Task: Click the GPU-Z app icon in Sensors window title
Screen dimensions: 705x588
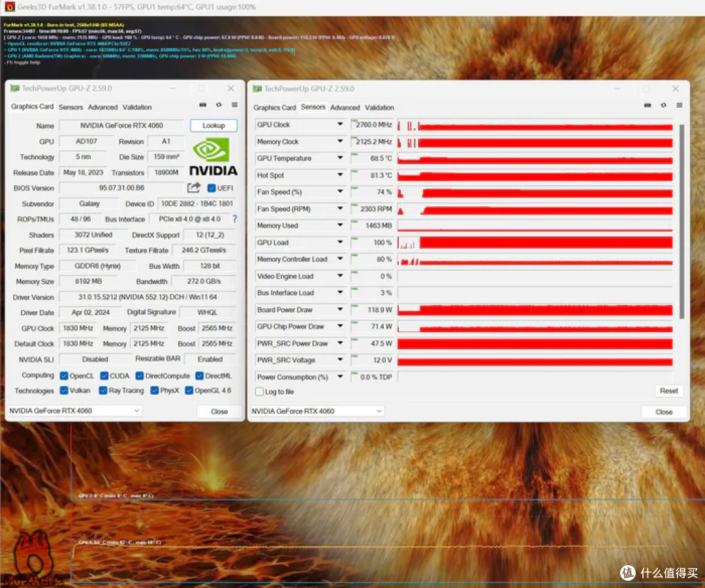Action: point(257,89)
